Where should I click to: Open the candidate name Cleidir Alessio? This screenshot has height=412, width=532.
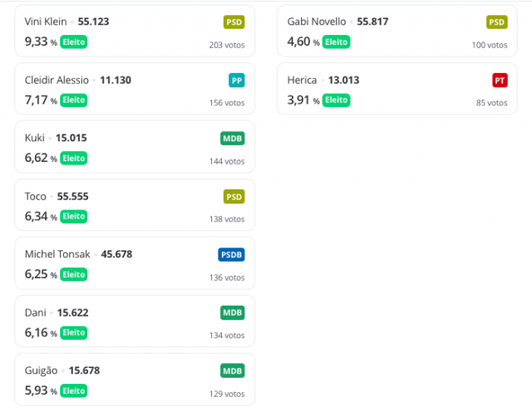coord(57,80)
